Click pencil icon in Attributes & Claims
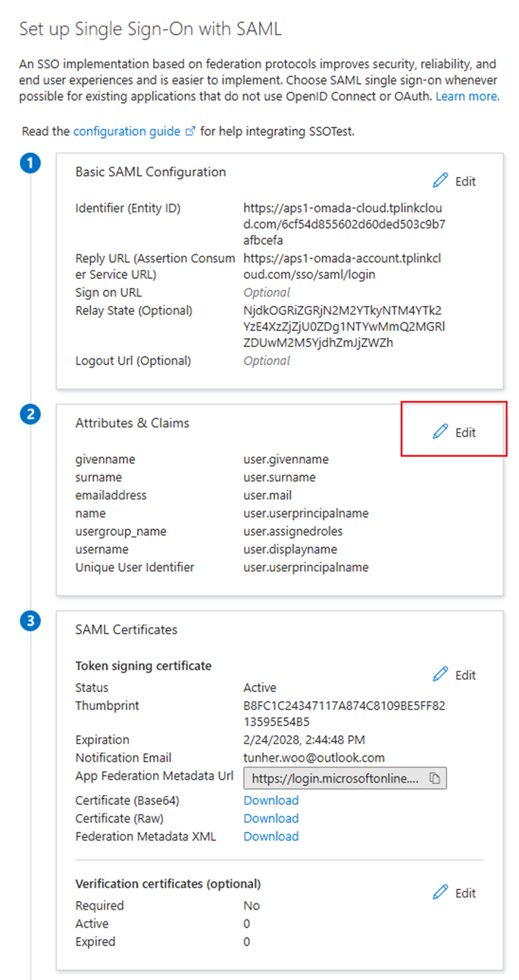The width and height of the screenshot is (519, 980). (x=440, y=432)
